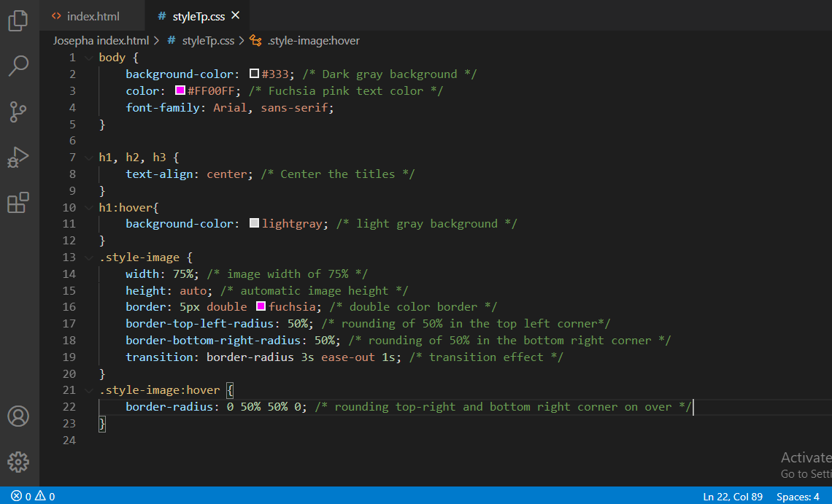Click Ln 22, Col 89 in status bar
The width and height of the screenshot is (832, 504).
[732, 497]
